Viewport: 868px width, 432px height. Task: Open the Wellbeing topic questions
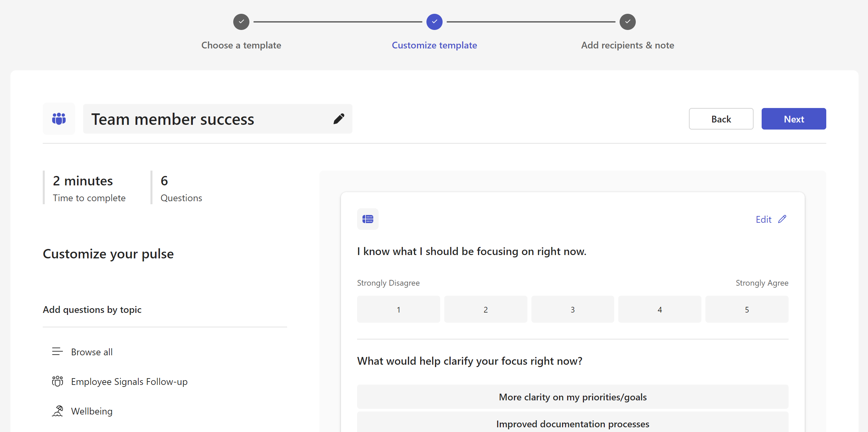coord(92,411)
